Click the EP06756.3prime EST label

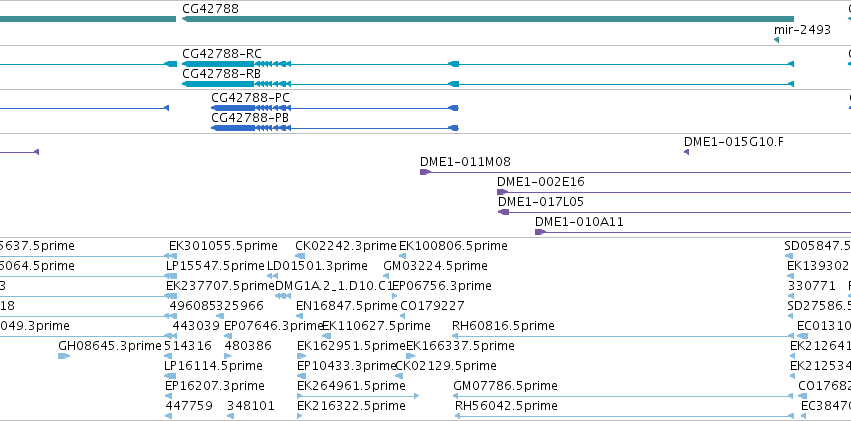(x=442, y=286)
